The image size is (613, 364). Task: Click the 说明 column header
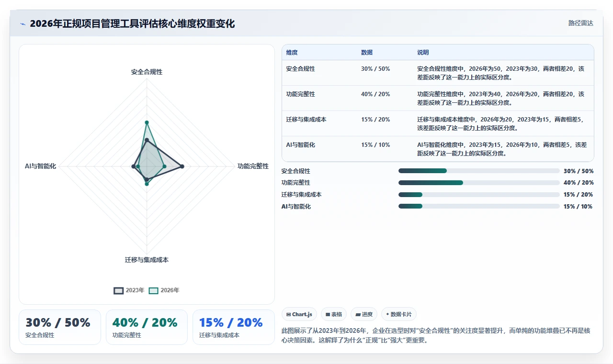423,53
